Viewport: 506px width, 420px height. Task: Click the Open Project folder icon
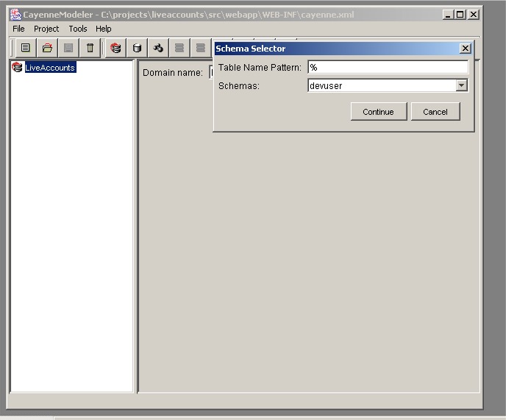(47, 48)
